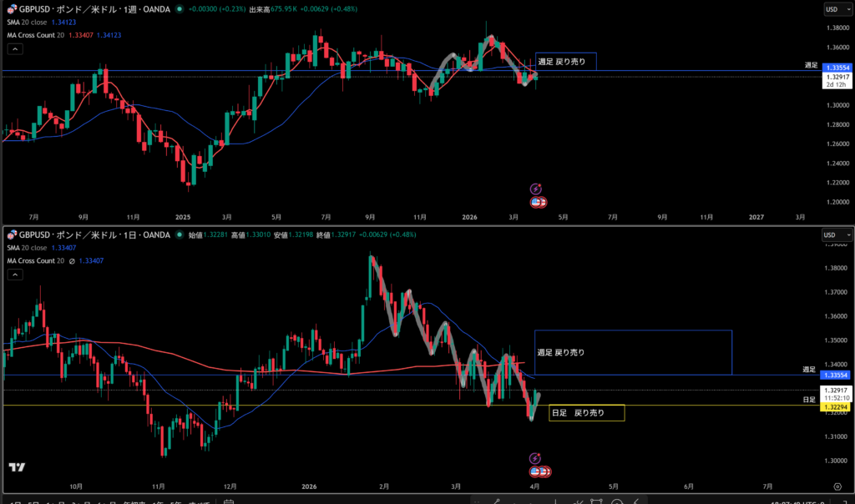Select MA Cross Count indicator on weekly chart

[x=35, y=35]
